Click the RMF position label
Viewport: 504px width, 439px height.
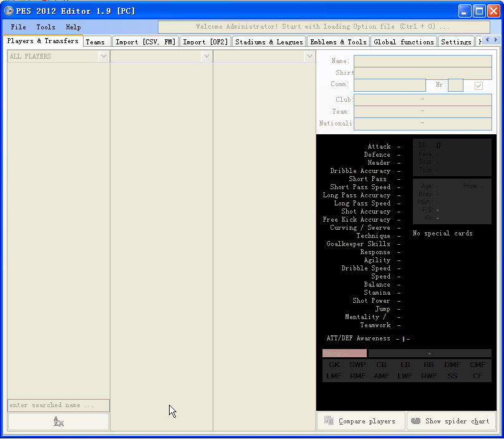tap(358, 376)
